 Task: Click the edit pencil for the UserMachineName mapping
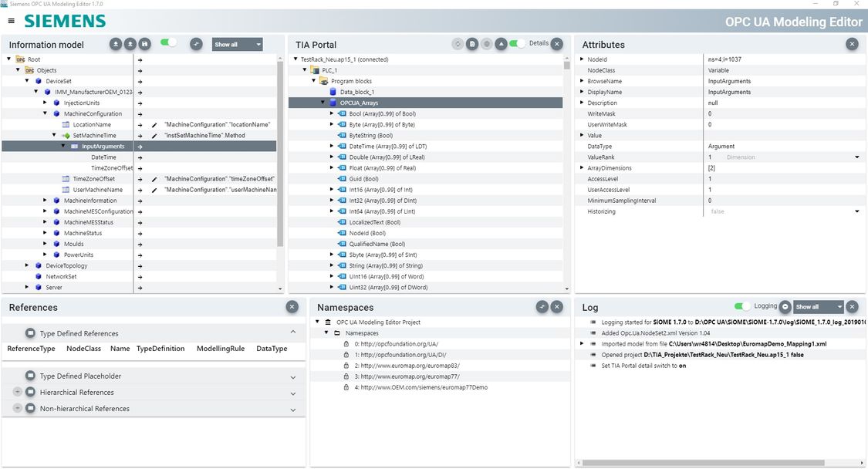(x=154, y=190)
